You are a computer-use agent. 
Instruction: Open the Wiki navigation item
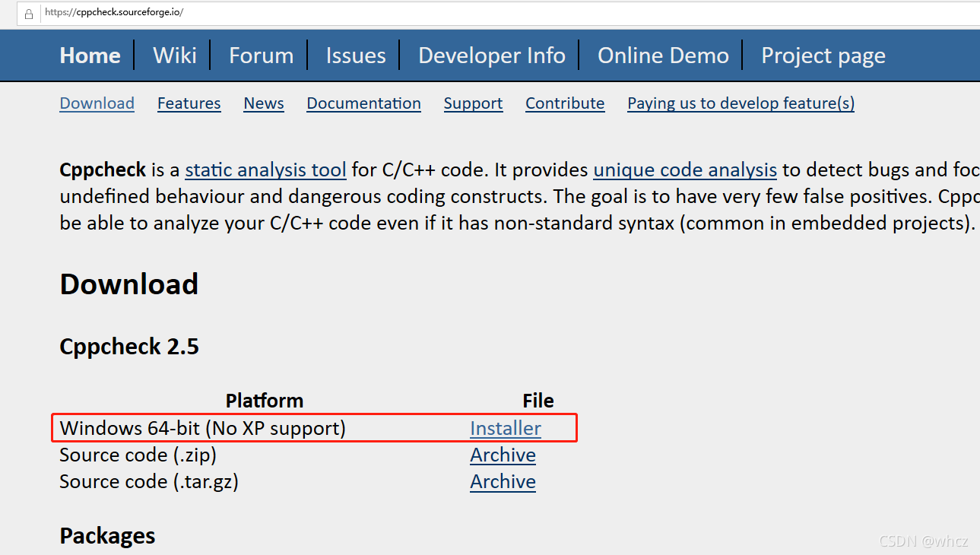point(175,55)
